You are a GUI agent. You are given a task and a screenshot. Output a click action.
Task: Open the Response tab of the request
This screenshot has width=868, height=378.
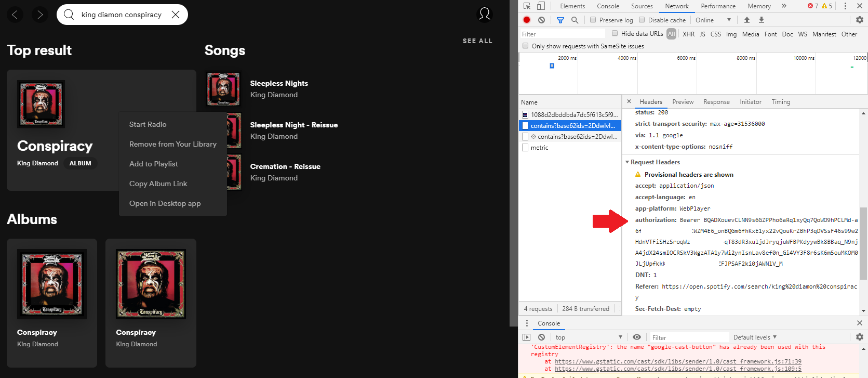(x=716, y=102)
